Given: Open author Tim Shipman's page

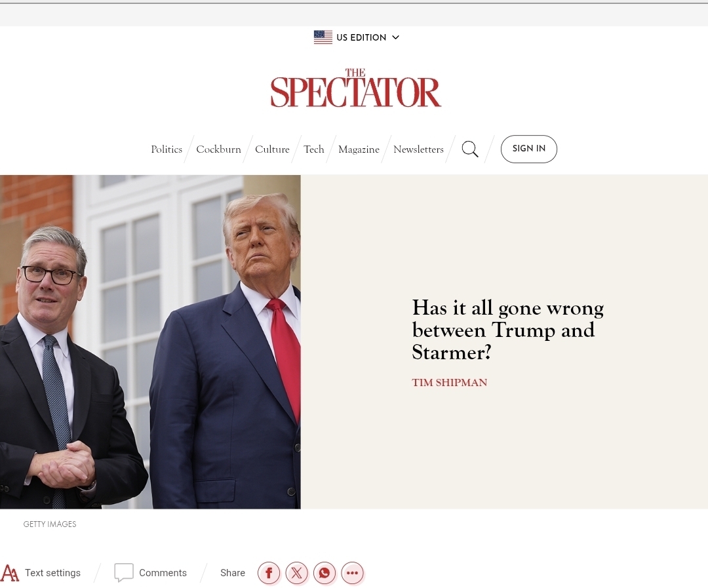Looking at the screenshot, I should 450,383.
